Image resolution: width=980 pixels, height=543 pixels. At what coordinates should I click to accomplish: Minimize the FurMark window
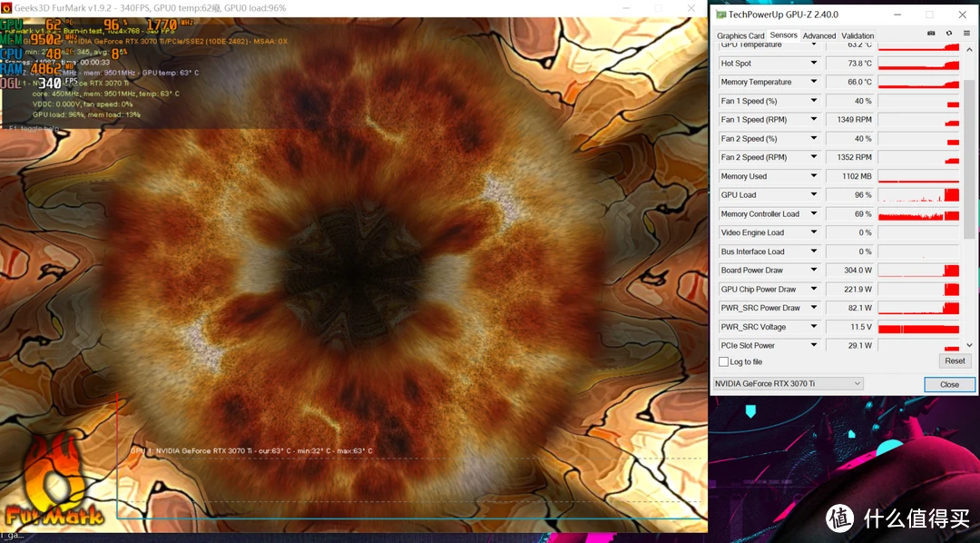(x=627, y=8)
